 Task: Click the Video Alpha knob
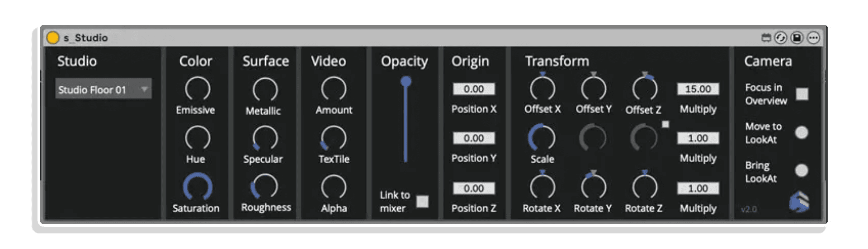click(334, 187)
